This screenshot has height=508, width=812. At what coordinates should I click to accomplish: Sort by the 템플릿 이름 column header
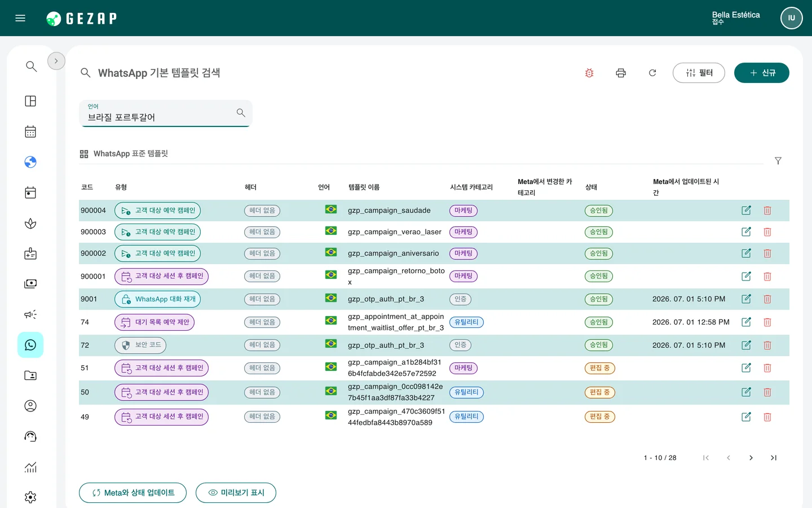364,187
